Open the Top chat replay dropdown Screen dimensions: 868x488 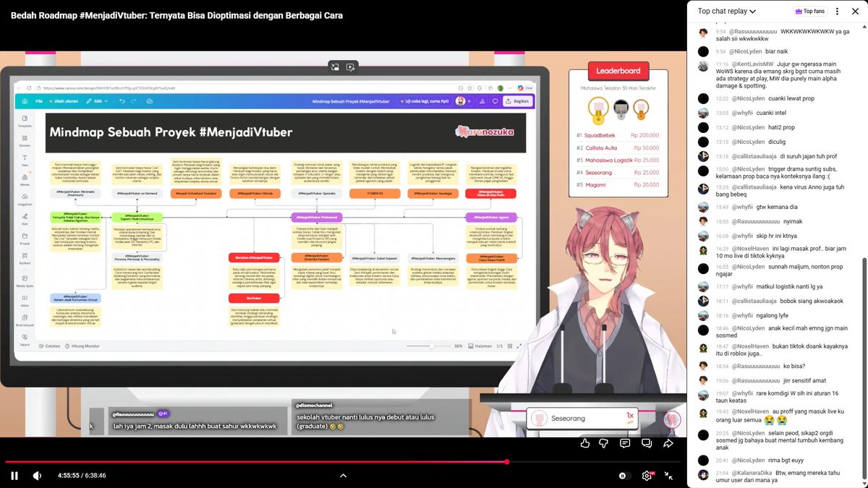[x=726, y=11]
